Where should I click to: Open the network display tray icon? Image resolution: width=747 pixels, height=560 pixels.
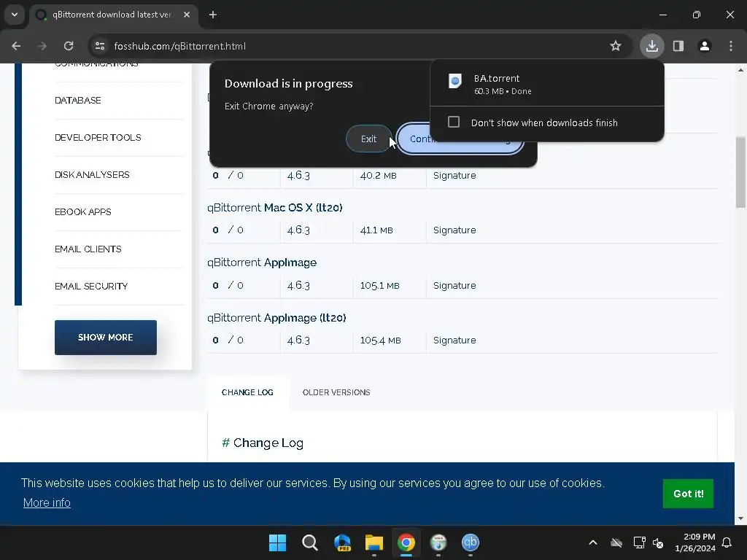(x=639, y=542)
